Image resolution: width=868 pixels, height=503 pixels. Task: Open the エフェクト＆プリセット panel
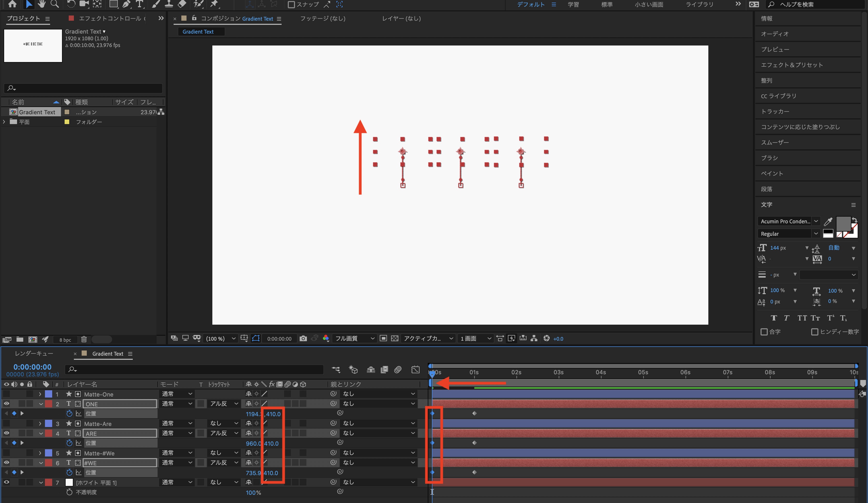[x=792, y=65]
